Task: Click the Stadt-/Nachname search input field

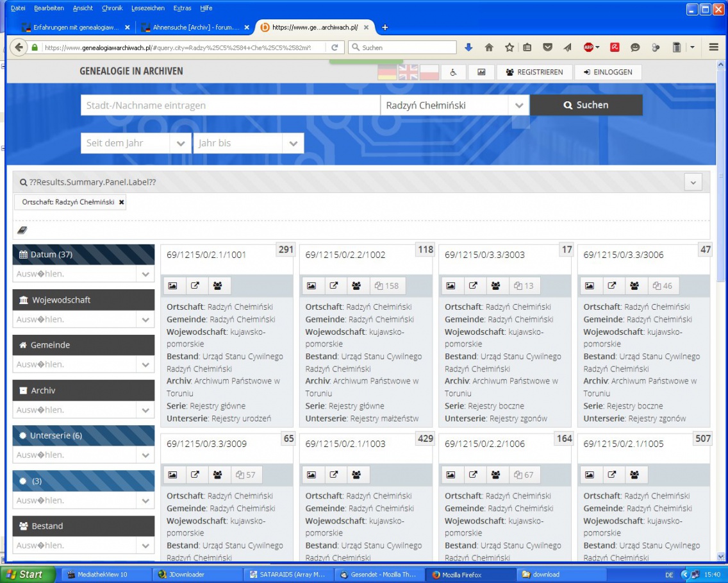Action: [x=230, y=105]
